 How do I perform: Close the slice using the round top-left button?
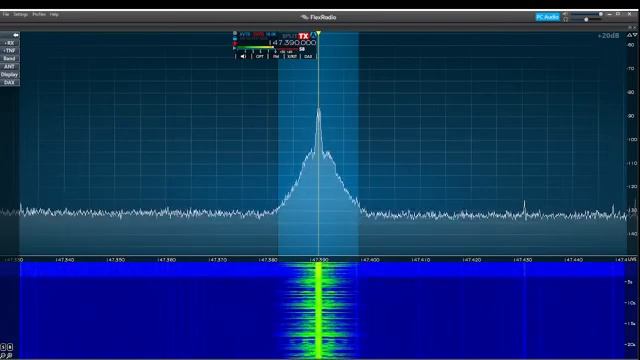(x=235, y=33)
